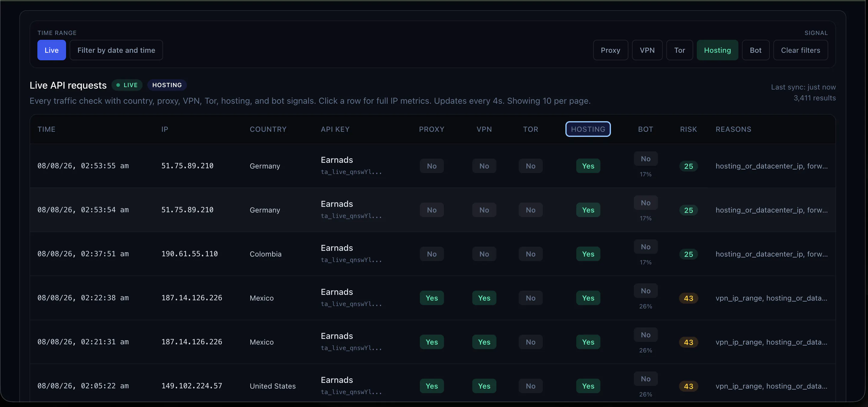Click the VPN No badge in the Colombia row
The image size is (868, 407).
coord(484,254)
